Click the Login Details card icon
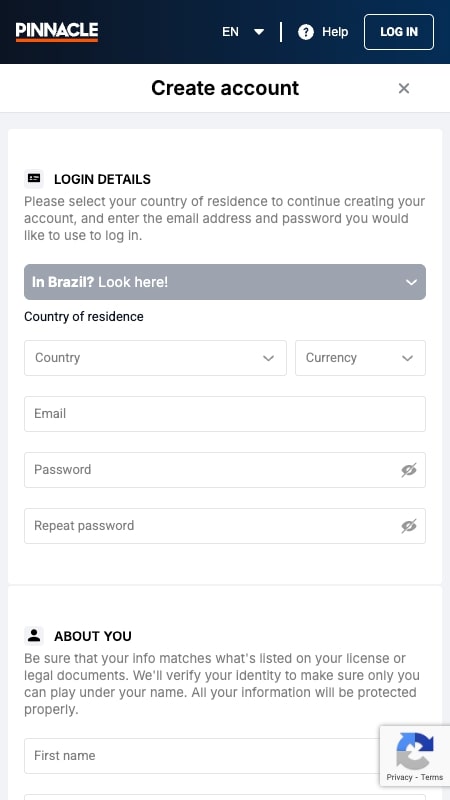This screenshot has height=800, width=450. [x=34, y=179]
